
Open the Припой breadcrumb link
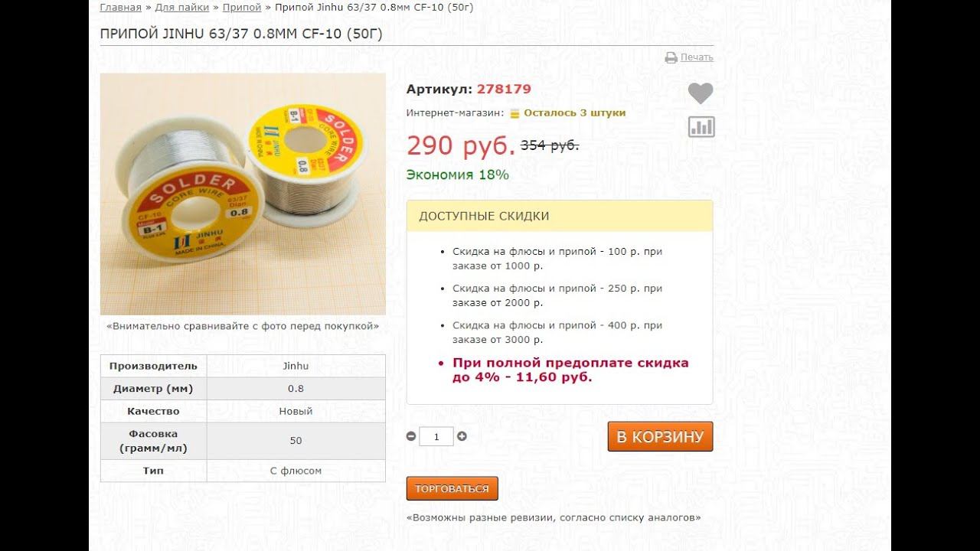point(242,7)
